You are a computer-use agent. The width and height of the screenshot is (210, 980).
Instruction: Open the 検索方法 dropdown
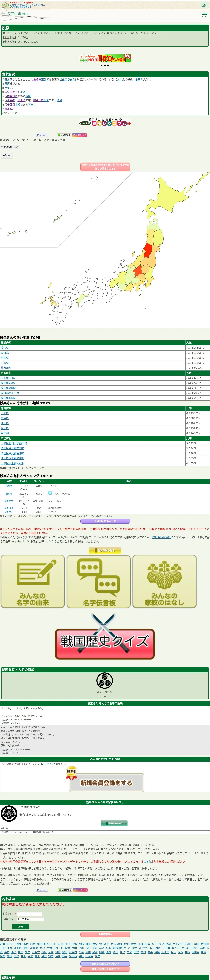point(30,919)
